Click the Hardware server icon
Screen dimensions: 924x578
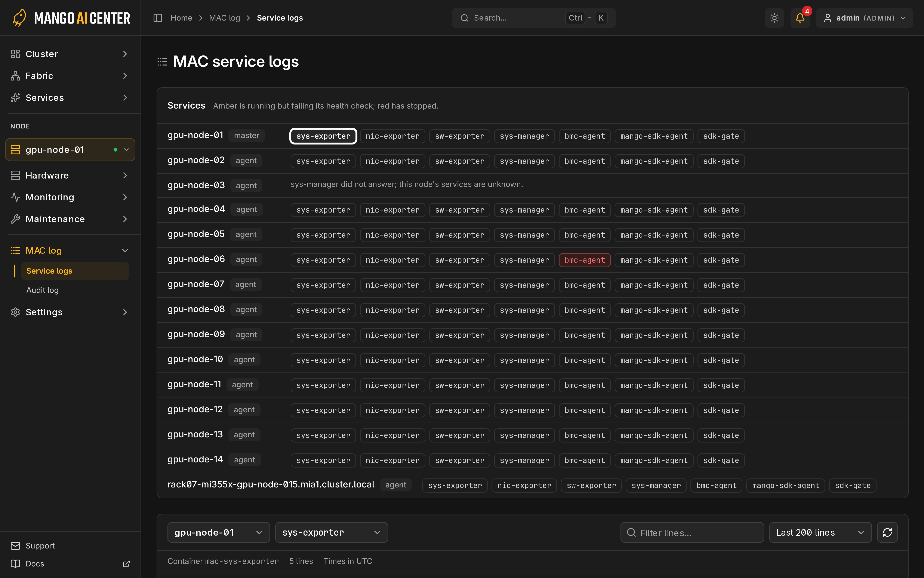click(15, 175)
